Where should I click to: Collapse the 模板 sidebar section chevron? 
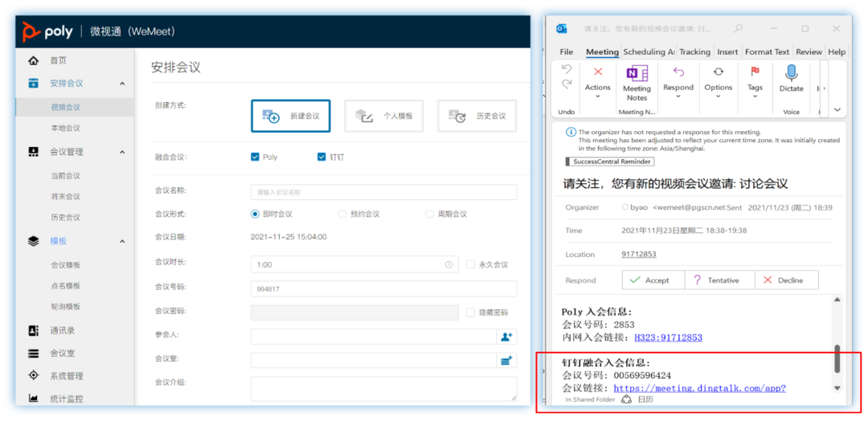point(122,241)
